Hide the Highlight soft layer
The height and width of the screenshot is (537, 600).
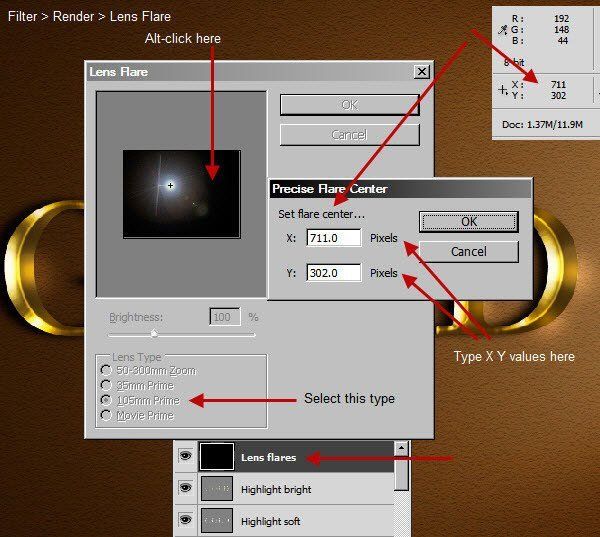pos(185,521)
